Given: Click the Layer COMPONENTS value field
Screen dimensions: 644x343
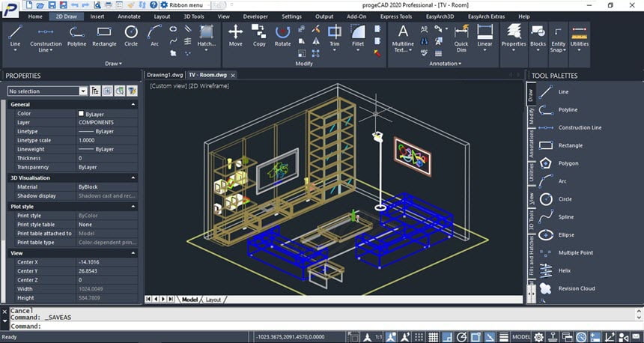Looking at the screenshot, I should click(x=107, y=122).
